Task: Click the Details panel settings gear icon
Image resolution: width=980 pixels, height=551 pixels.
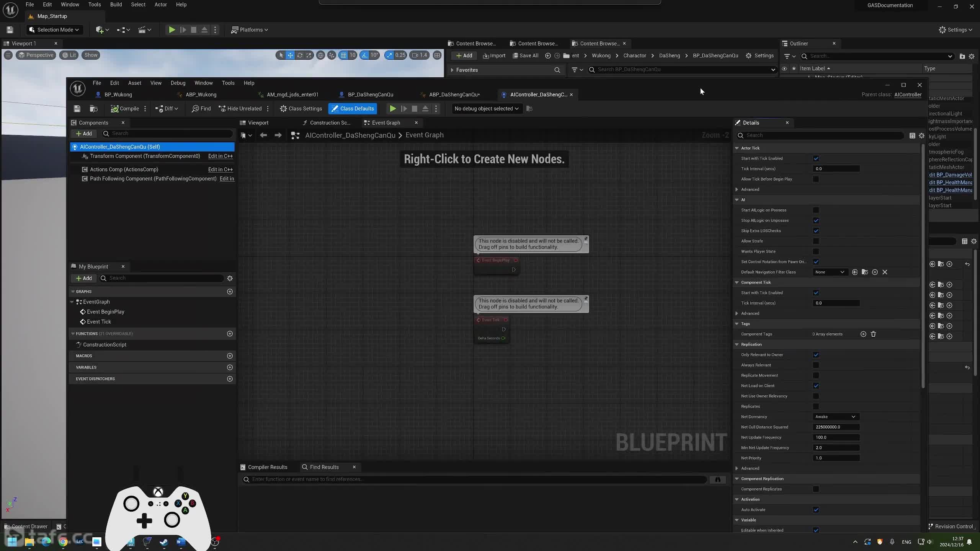Action: point(921,135)
